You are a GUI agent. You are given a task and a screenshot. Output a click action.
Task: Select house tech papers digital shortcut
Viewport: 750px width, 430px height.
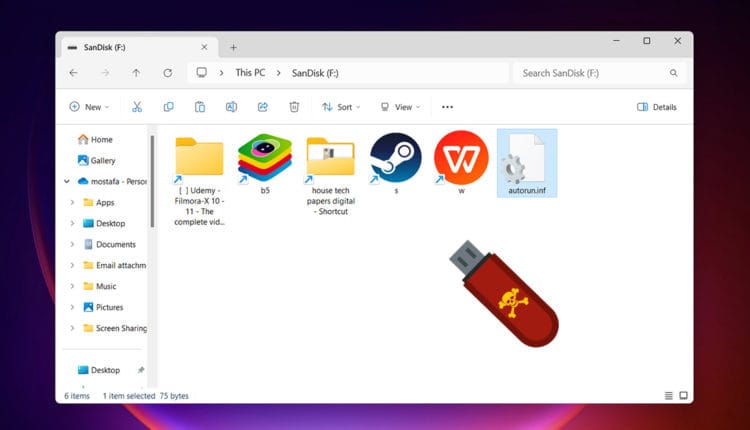331,175
